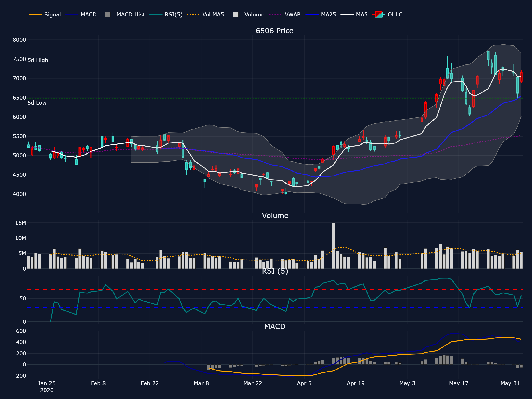This screenshot has height=399, width=532.
Task: Hide the MA25 line via legend
Action: pos(321,14)
